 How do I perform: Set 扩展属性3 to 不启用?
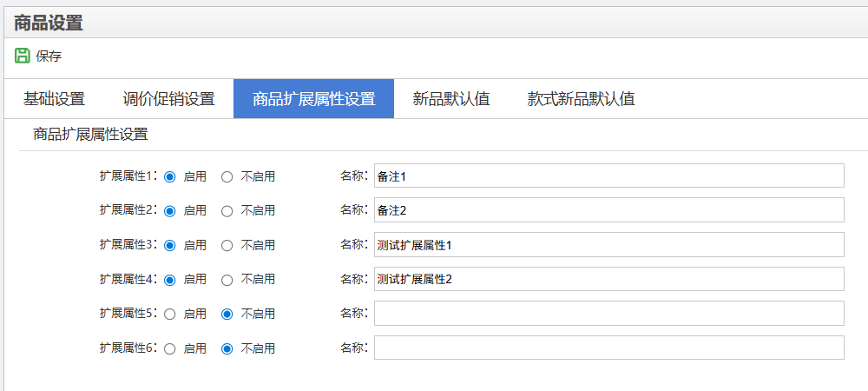click(x=227, y=245)
